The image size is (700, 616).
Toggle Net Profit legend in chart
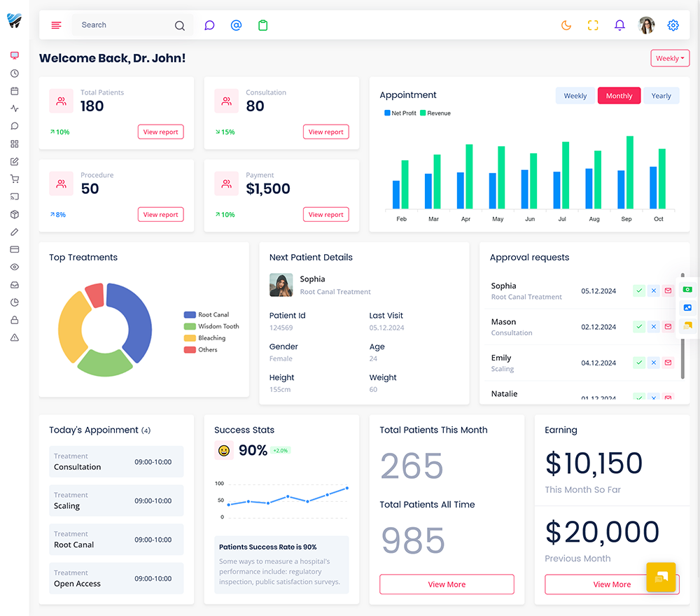(400, 113)
